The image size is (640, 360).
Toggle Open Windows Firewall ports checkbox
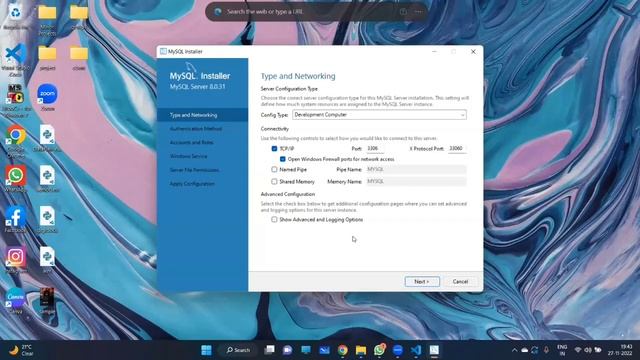(282, 159)
